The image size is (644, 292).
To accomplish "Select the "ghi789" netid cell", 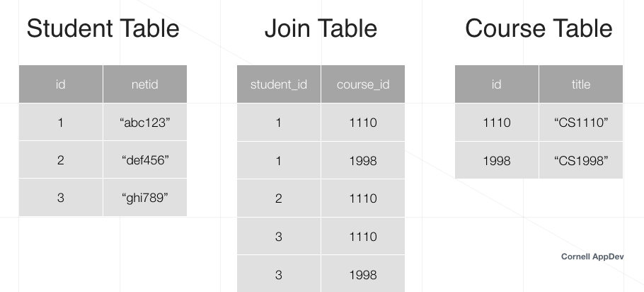I will [145, 198].
